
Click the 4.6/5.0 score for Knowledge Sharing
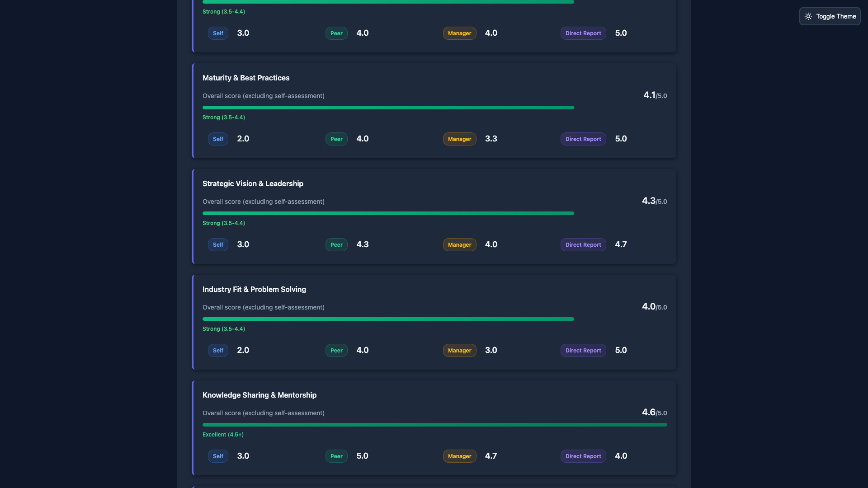tap(655, 412)
